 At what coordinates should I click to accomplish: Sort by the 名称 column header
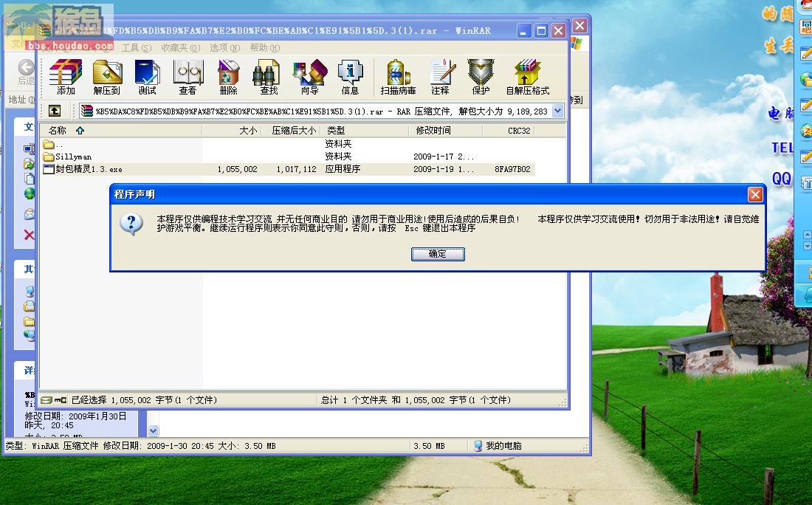click(120, 131)
